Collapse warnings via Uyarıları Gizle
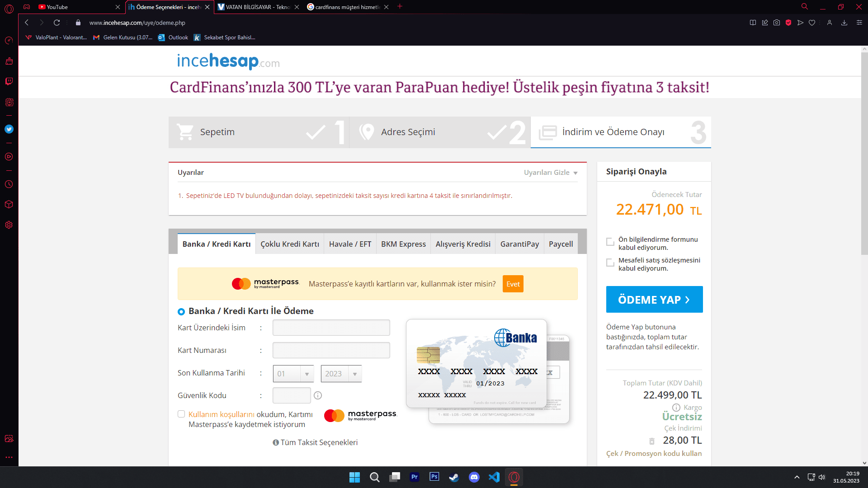Screen dimensions: 868x488 click(x=550, y=173)
